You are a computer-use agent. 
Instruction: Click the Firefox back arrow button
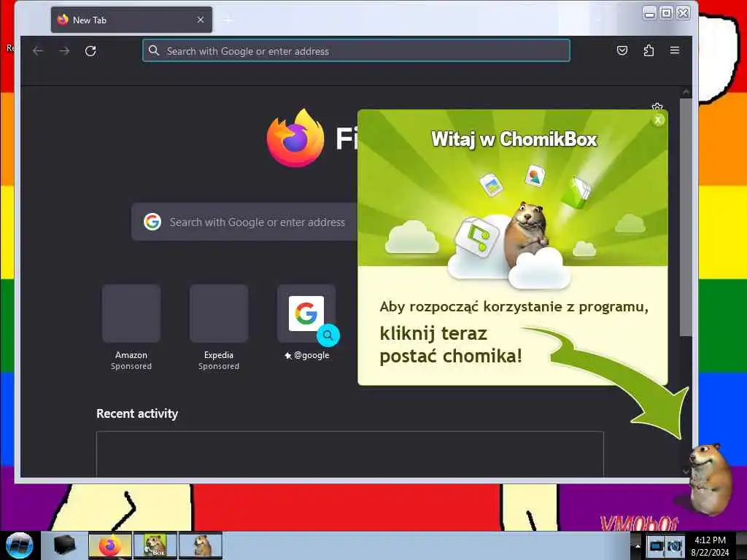tap(38, 51)
